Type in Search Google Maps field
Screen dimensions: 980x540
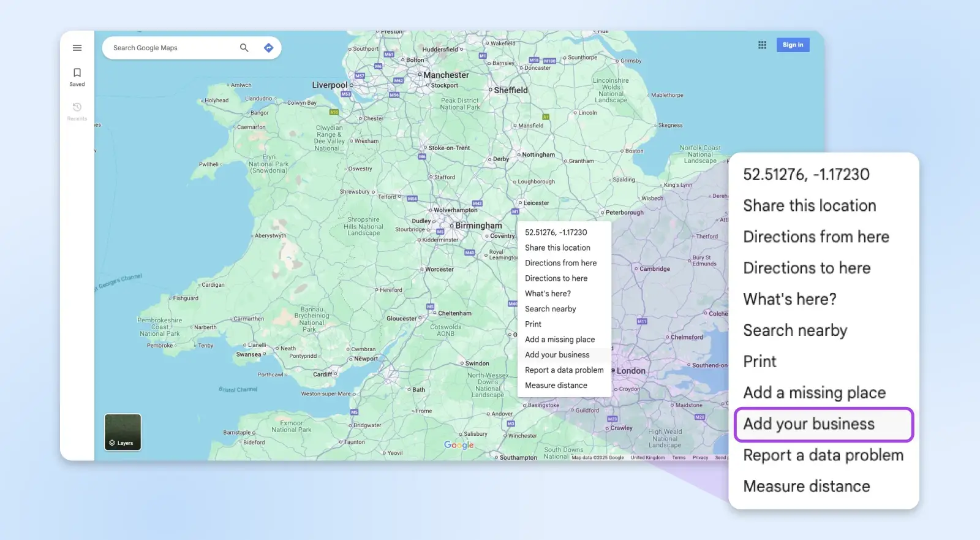(x=171, y=48)
